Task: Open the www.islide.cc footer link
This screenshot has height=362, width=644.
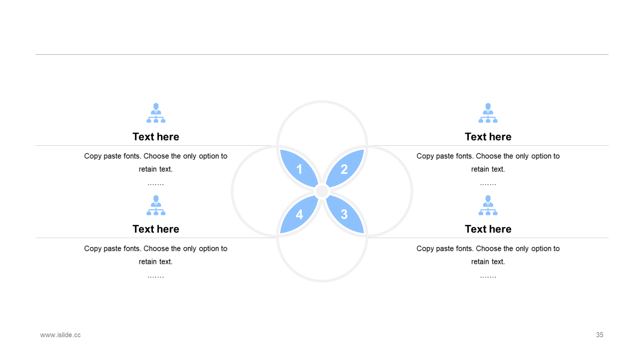Action: (x=60, y=335)
